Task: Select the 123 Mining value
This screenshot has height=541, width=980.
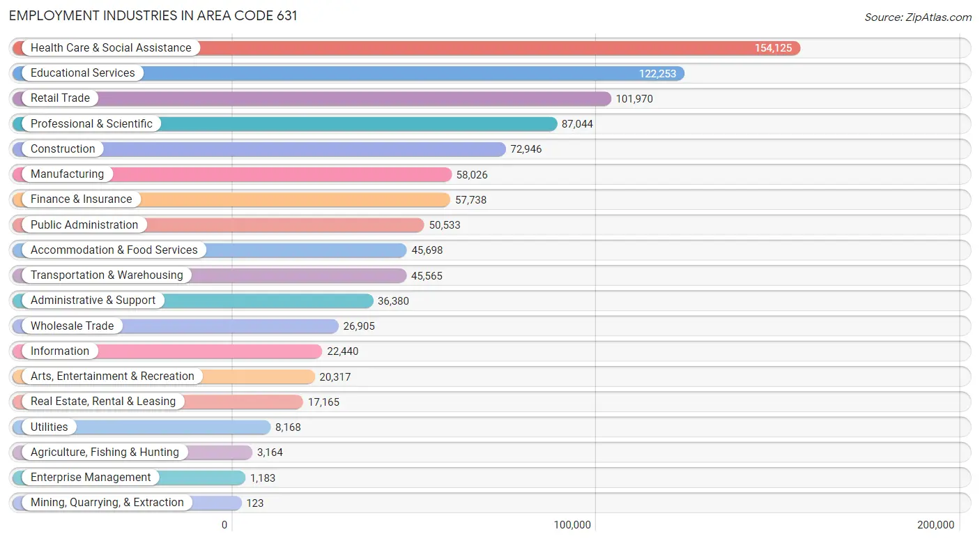Action: click(x=255, y=503)
